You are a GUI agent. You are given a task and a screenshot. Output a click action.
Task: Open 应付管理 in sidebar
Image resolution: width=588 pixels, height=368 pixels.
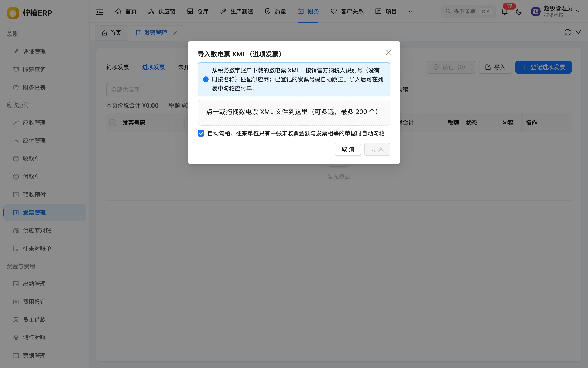(x=45, y=141)
